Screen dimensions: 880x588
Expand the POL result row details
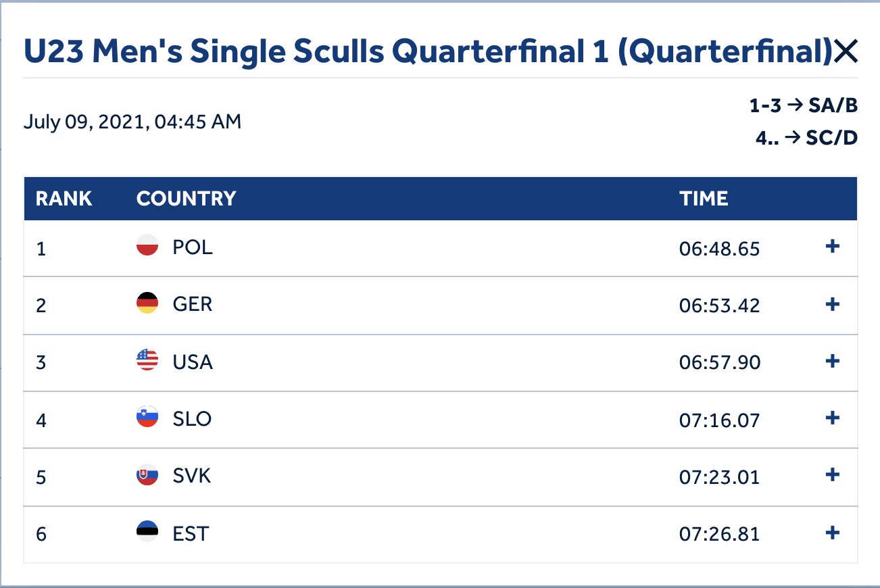(x=833, y=247)
